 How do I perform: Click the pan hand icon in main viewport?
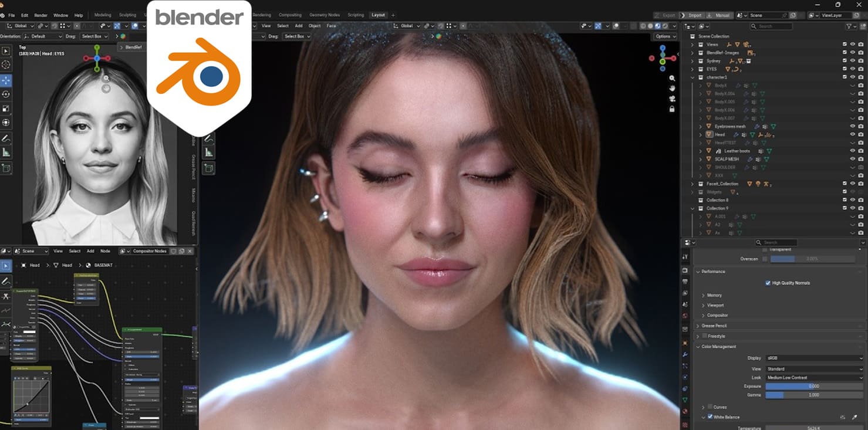pyautogui.click(x=672, y=89)
